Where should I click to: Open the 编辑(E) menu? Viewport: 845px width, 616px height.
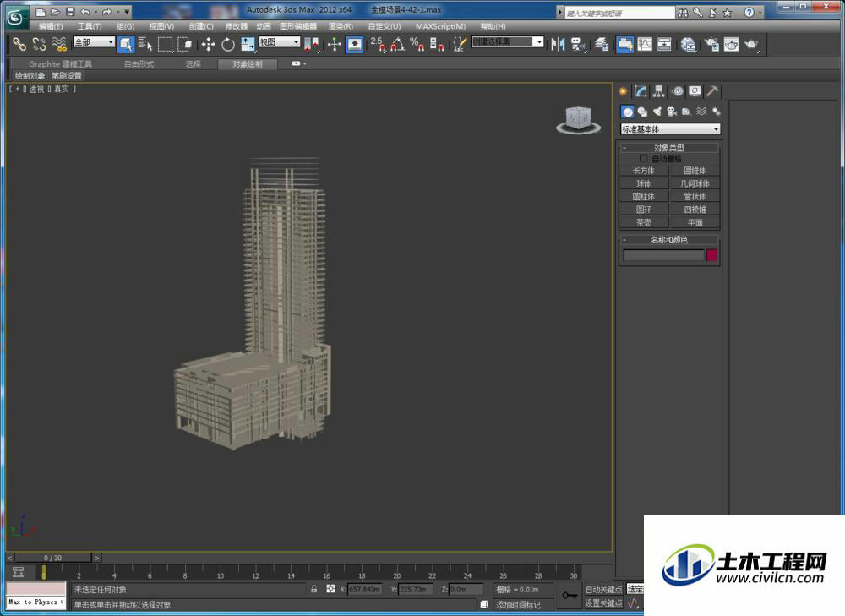click(50, 26)
